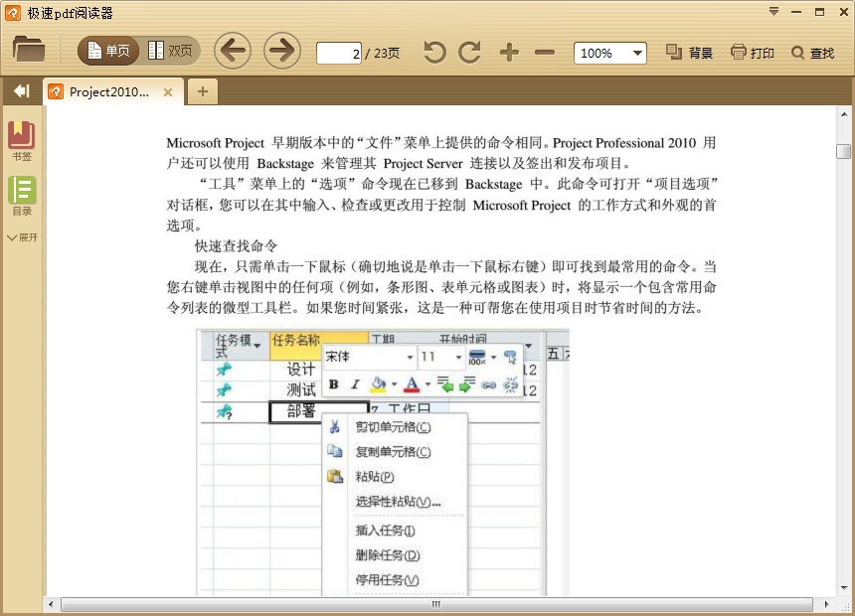Switch to double page view (双页)
This screenshot has height=616, width=855.
click(170, 52)
